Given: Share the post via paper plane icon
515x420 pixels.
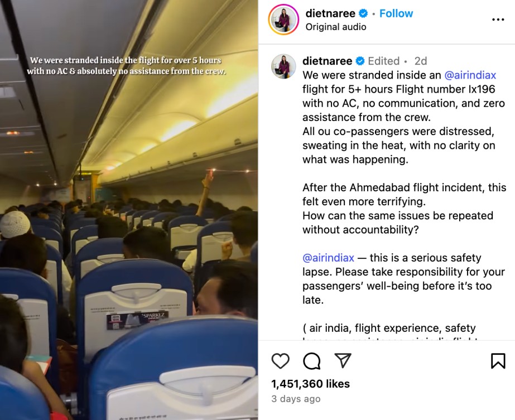Looking at the screenshot, I should (343, 360).
